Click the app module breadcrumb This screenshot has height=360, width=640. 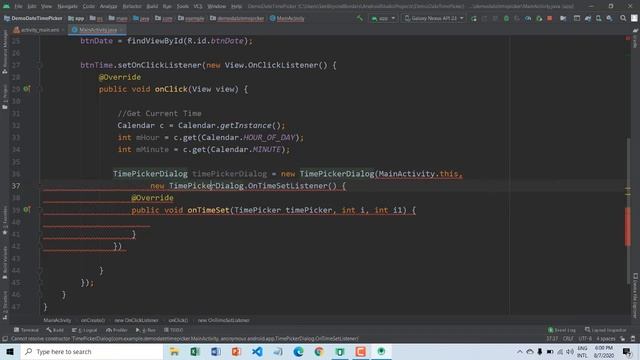coord(76,18)
